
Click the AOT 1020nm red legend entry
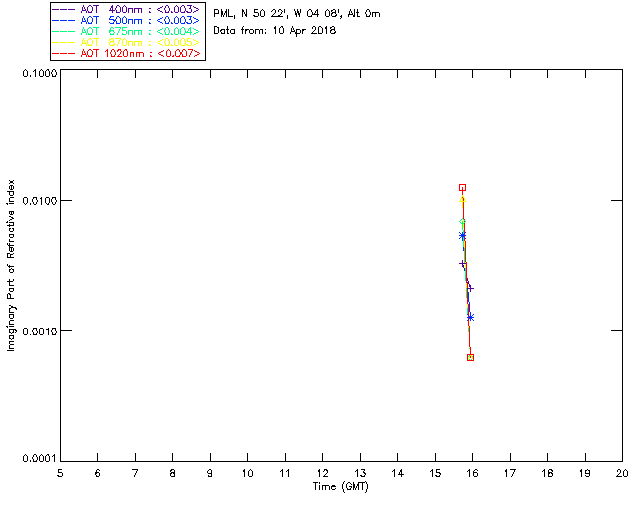(x=126, y=53)
